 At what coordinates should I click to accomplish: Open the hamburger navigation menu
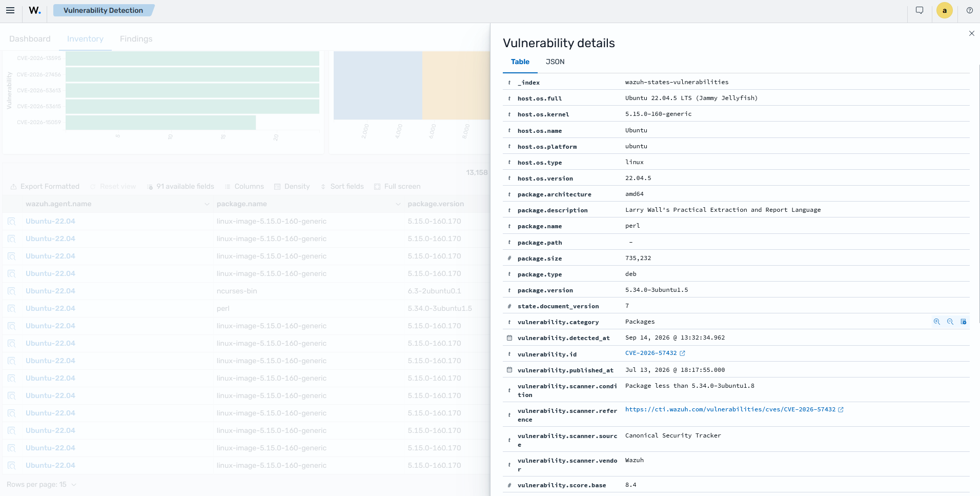coord(10,10)
